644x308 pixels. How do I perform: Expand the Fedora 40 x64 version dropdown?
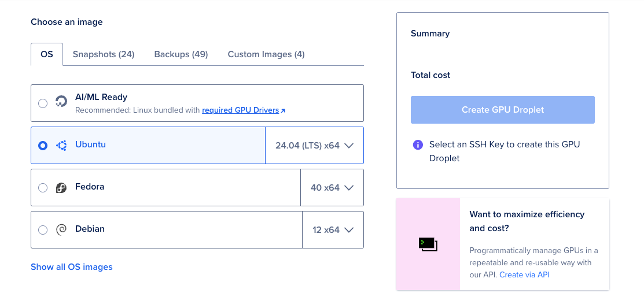[x=332, y=188]
